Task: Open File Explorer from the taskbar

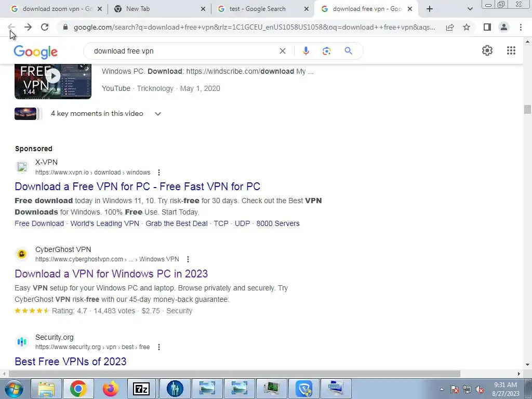Action: pos(46,389)
